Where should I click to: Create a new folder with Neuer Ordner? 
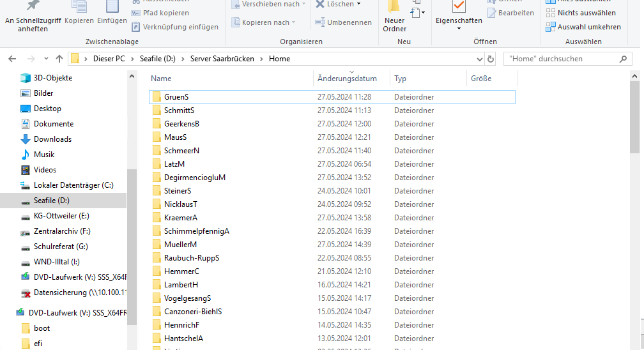(x=395, y=17)
